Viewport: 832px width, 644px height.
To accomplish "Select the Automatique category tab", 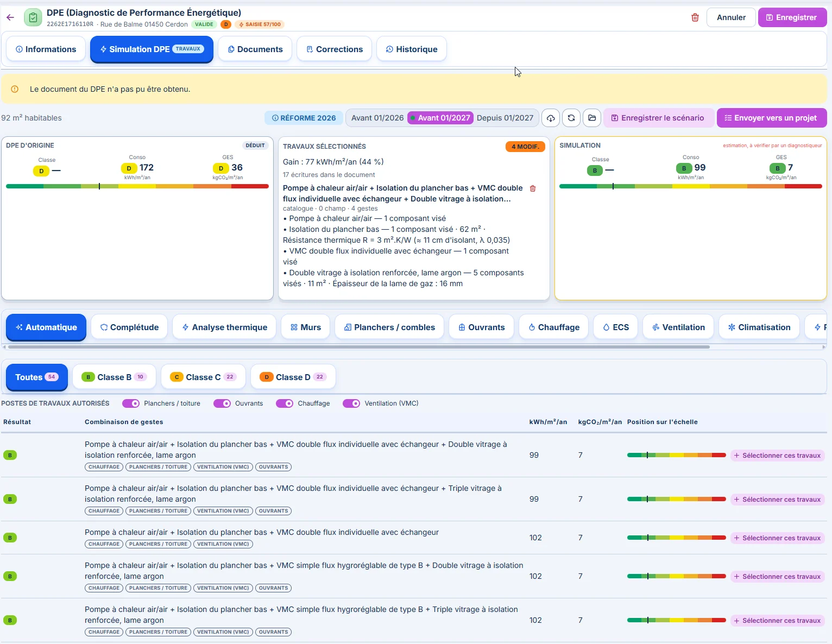I will tap(46, 327).
